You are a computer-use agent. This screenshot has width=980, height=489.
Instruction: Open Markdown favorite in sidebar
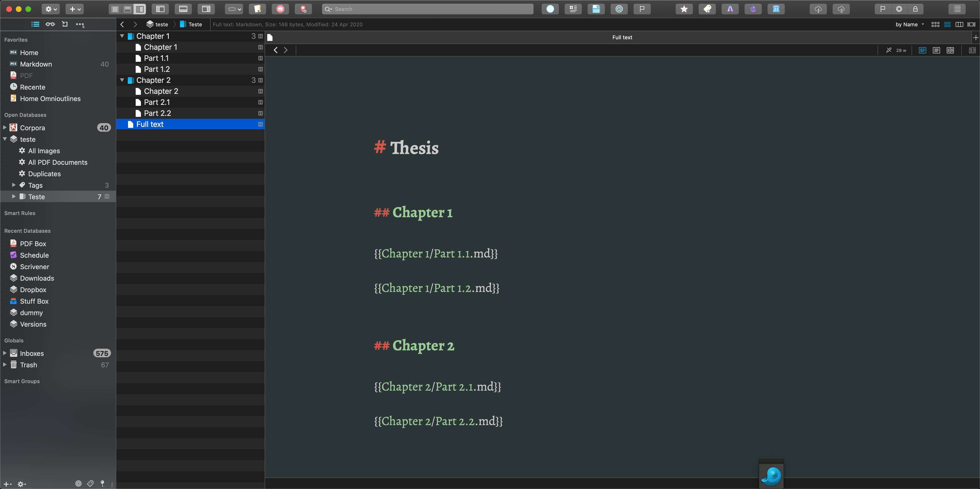[x=58, y=64]
